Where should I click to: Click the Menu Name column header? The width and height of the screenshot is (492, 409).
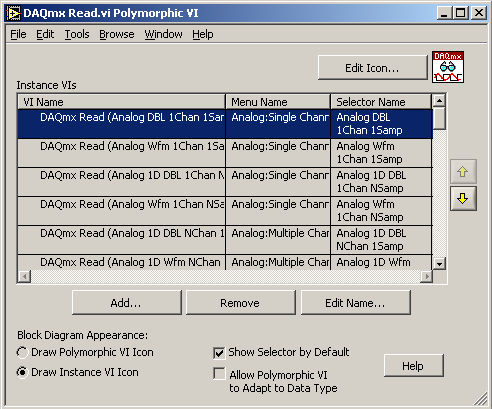click(x=278, y=102)
